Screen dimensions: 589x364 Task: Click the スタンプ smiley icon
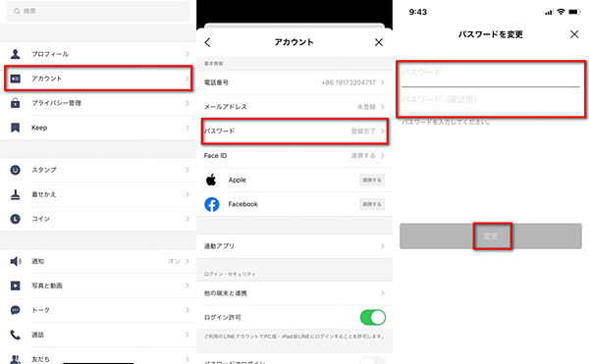point(16,170)
